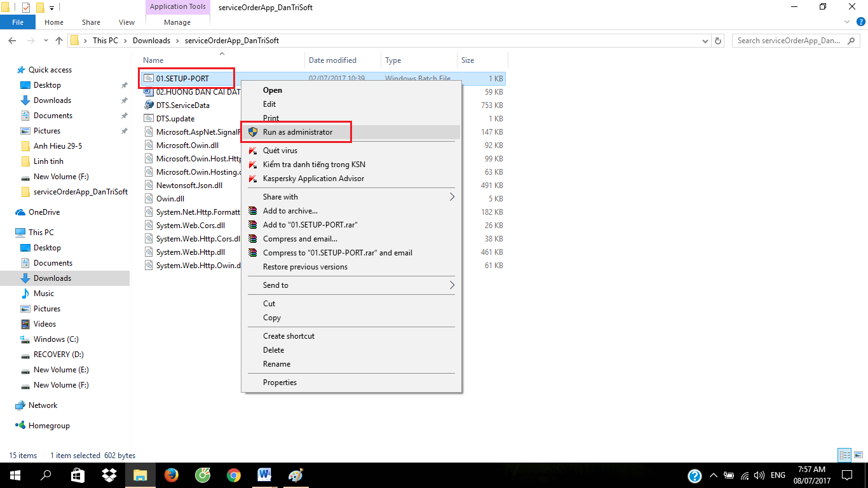Click Downloads in the address breadcrumb

click(x=151, y=41)
